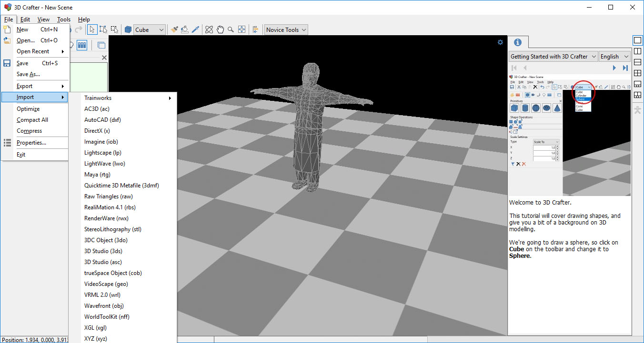Expand the Open Recent submenu

pos(36,51)
